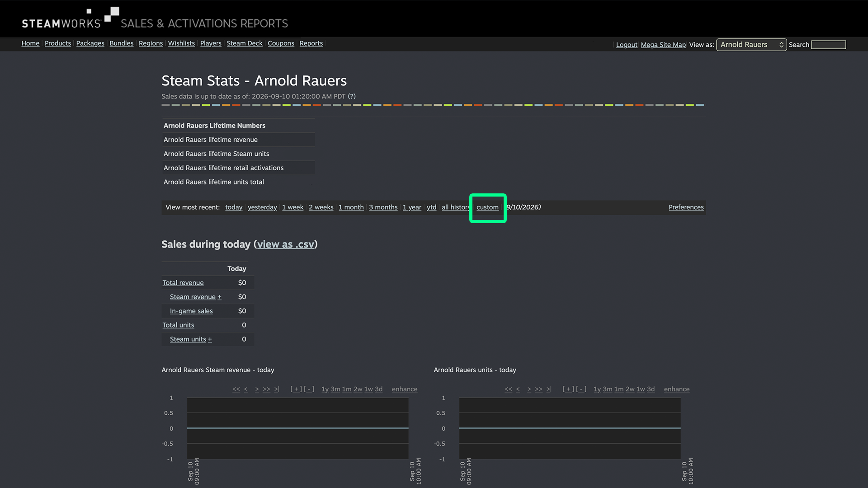Set units chart range to 3d
The height and width of the screenshot is (488, 868).
651,389
